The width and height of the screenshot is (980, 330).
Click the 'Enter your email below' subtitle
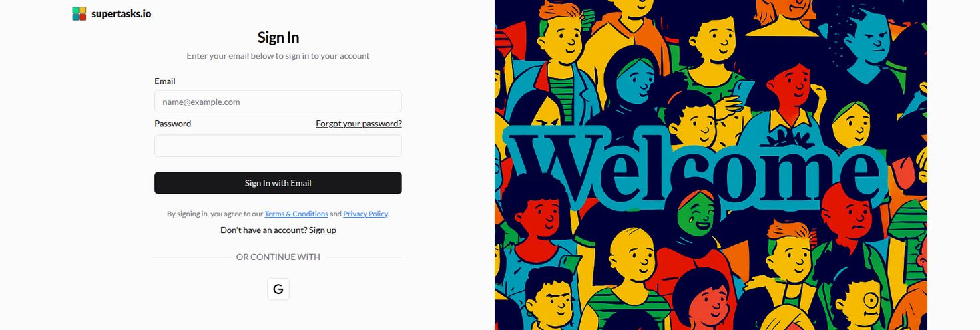[278, 56]
